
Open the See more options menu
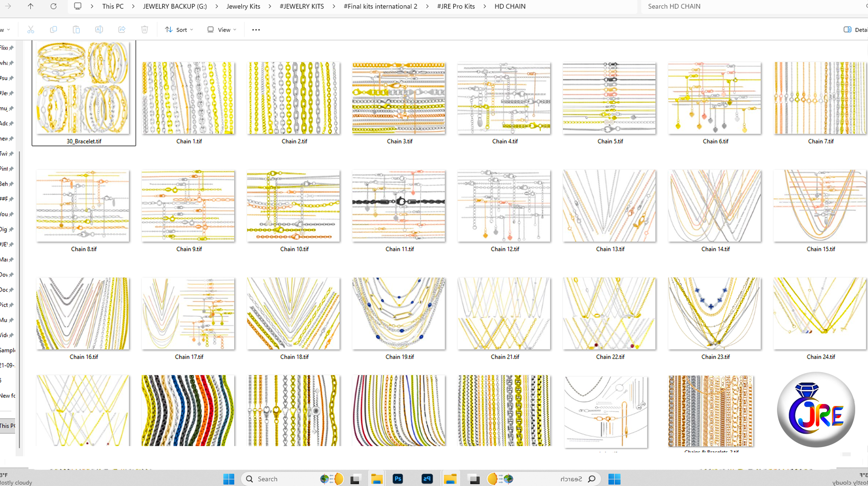tap(256, 30)
